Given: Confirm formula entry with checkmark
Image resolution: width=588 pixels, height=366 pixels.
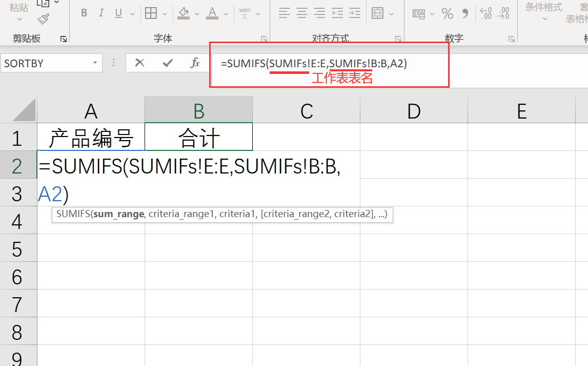Looking at the screenshot, I should [x=168, y=63].
